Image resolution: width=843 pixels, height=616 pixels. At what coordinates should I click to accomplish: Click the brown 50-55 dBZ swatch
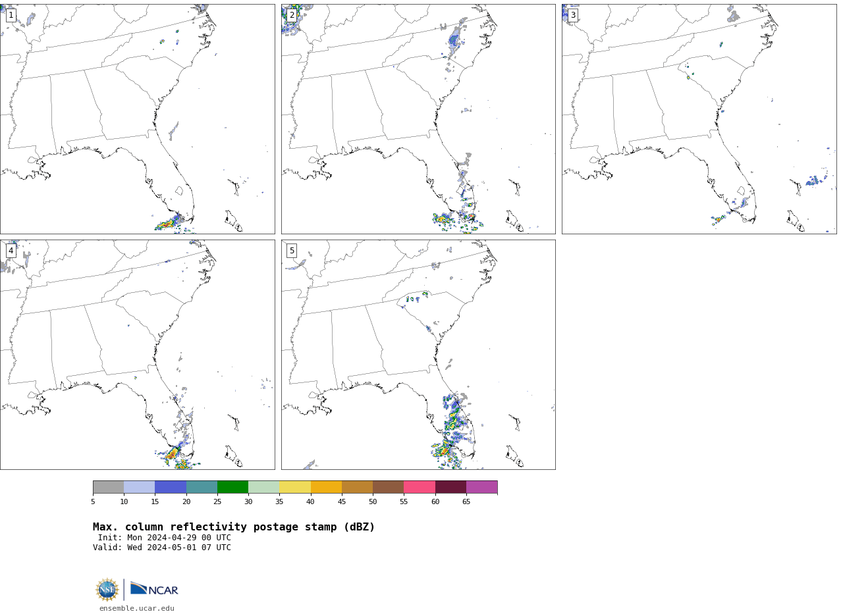point(388,487)
